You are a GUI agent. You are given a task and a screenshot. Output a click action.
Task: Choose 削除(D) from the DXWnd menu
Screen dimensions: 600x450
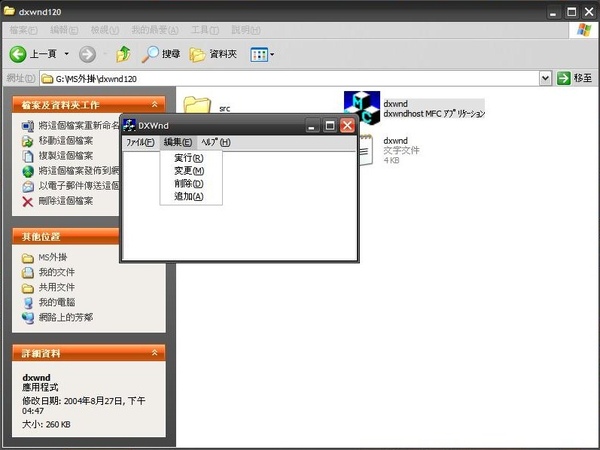[191, 184]
